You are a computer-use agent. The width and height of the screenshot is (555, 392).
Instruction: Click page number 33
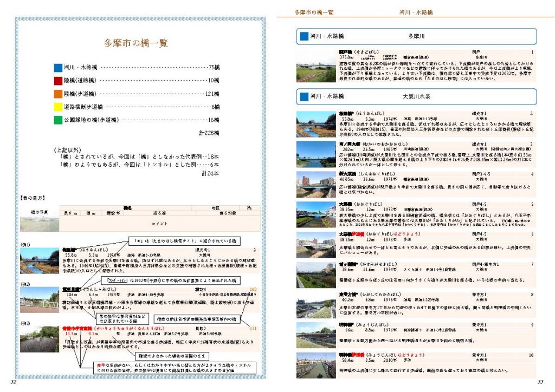pos(540,382)
